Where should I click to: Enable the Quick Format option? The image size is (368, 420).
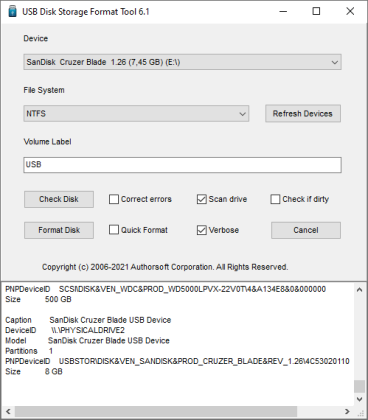114,230
